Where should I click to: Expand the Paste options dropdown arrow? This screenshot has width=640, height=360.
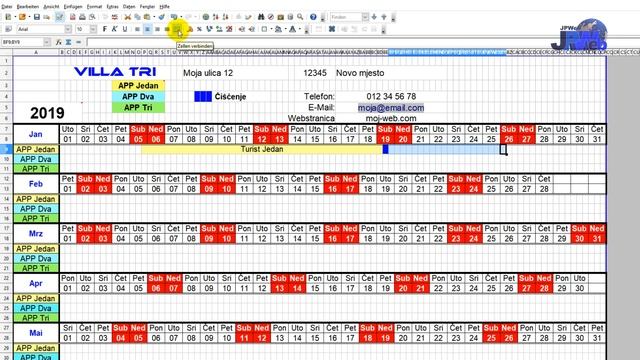pyautogui.click(x=154, y=17)
